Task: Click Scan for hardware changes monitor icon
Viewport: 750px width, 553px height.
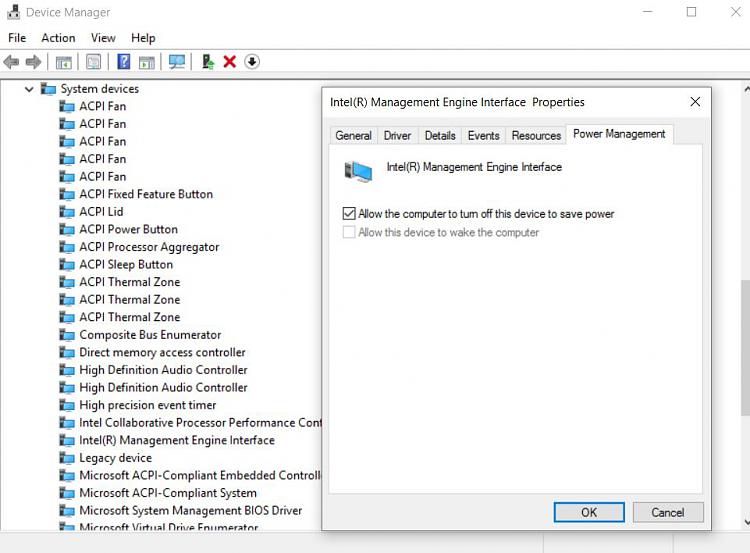Action: point(176,62)
